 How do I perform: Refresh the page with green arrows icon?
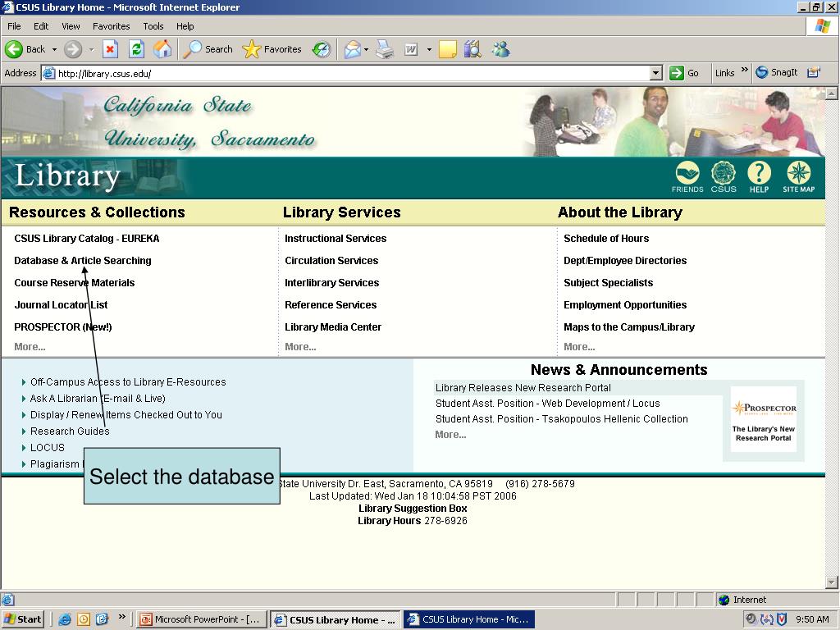tap(137, 49)
